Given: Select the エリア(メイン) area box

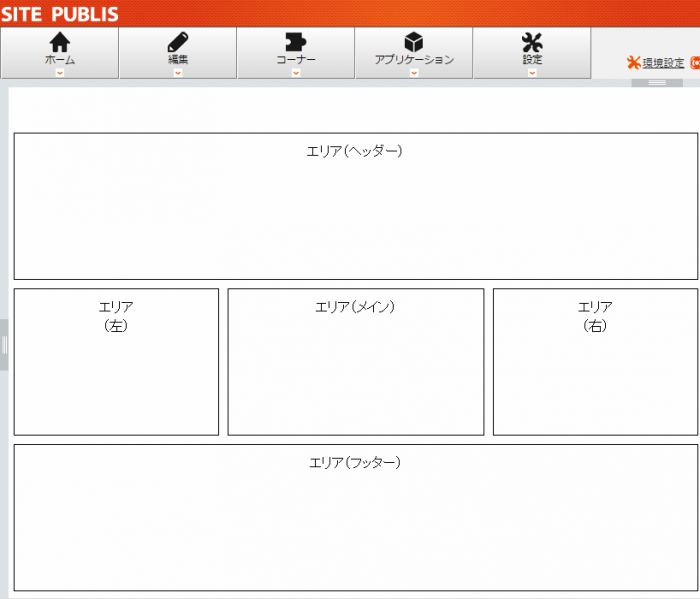Looking at the screenshot, I should click(356, 362).
